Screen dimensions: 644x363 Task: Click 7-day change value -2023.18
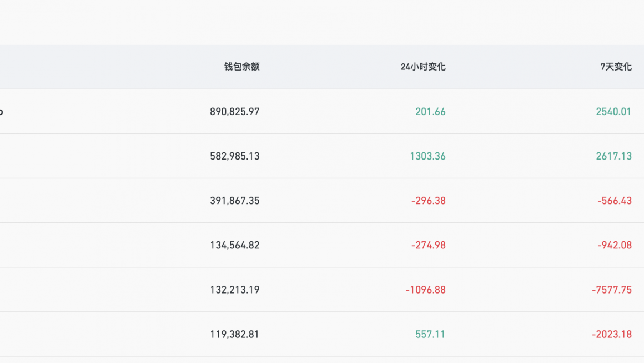tap(612, 334)
